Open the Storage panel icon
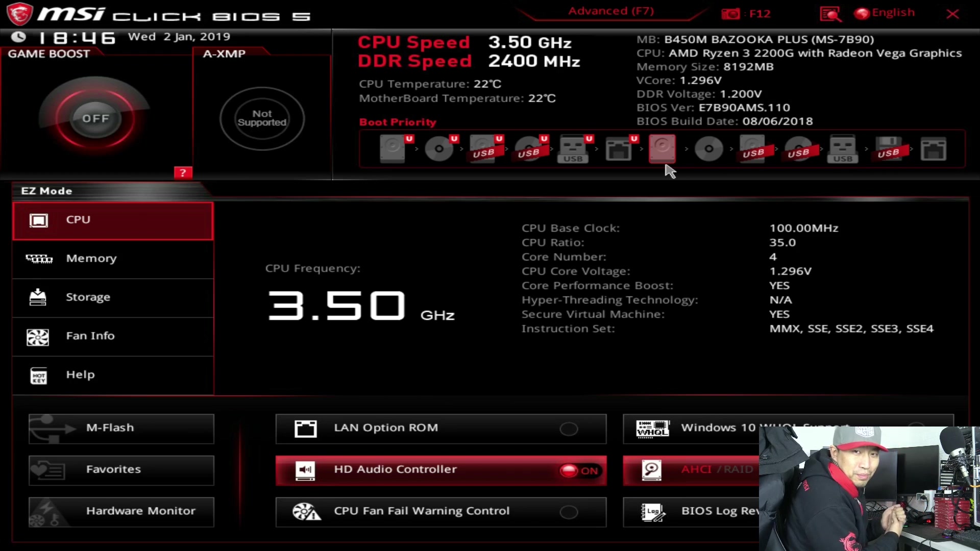The image size is (980, 551). 37,297
